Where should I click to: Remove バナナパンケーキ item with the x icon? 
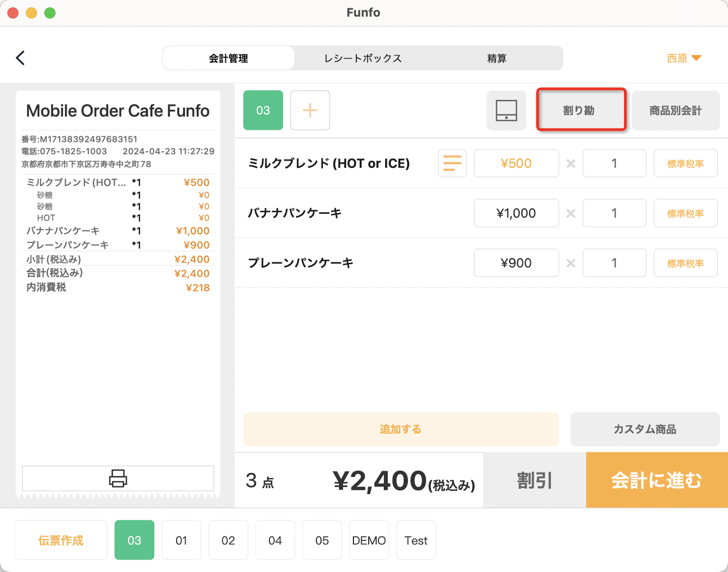point(571,213)
